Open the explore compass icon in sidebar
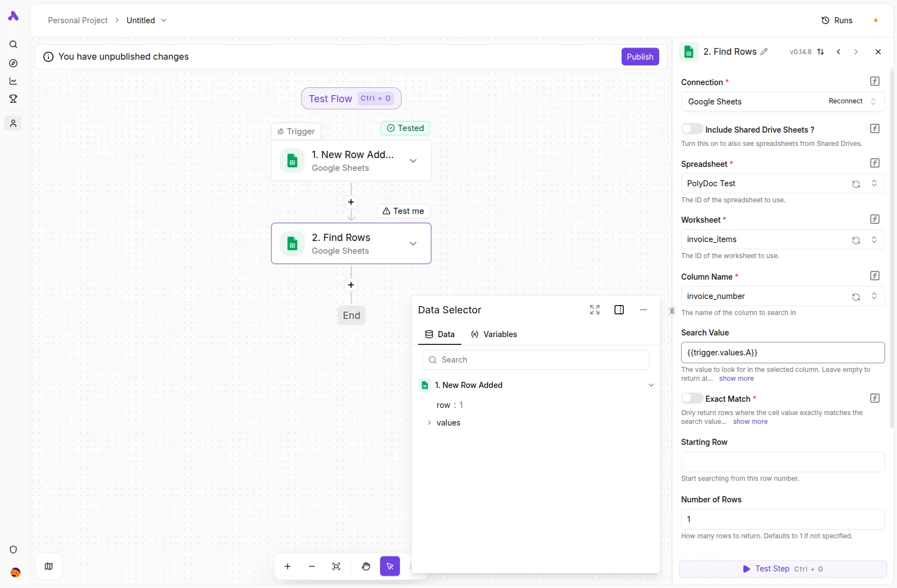The width and height of the screenshot is (897, 588). click(x=13, y=63)
